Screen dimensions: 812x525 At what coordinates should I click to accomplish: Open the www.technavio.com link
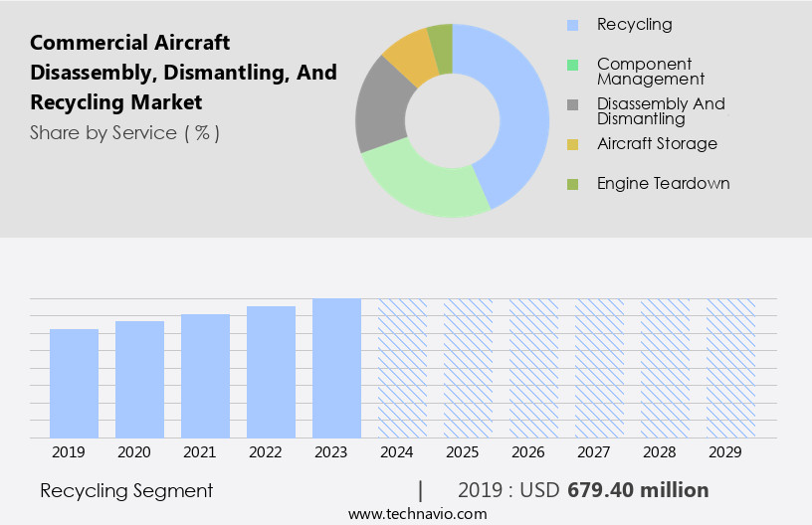click(417, 514)
